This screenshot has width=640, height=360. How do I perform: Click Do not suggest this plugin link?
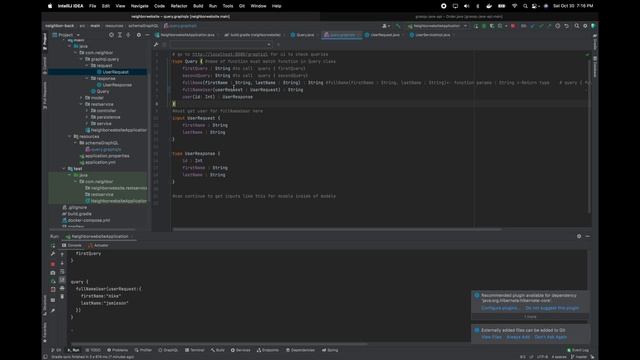(x=552, y=308)
